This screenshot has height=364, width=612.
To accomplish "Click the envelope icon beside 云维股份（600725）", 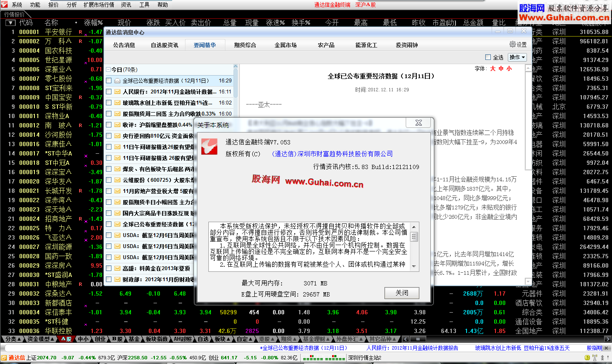I will point(117,180).
